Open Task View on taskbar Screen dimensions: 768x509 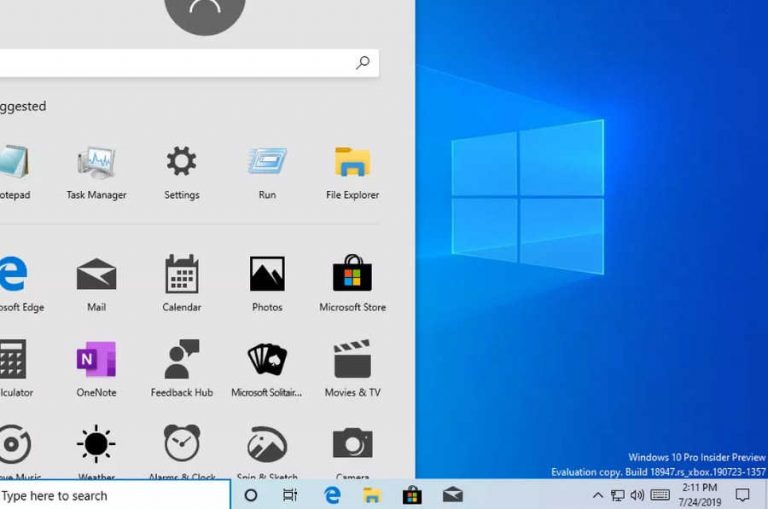click(x=290, y=495)
